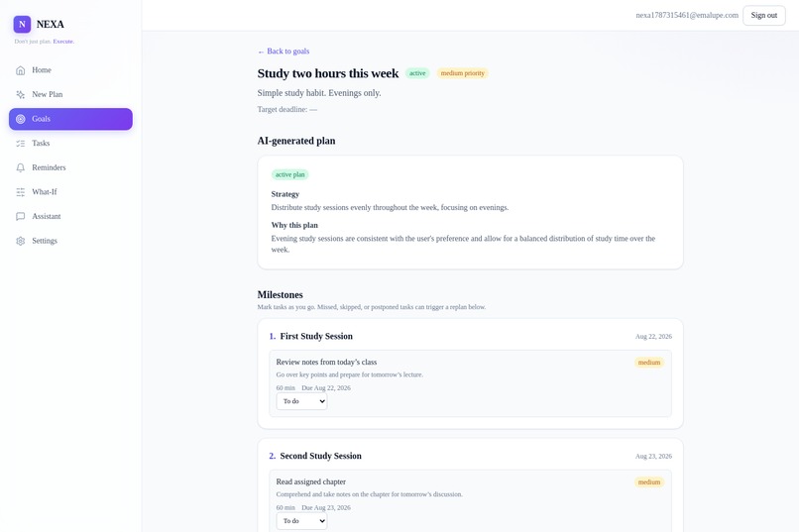Viewport: 799px width, 532px height.
Task: Click the Second Study Session date Aug 23, 2026
Action: 653,456
